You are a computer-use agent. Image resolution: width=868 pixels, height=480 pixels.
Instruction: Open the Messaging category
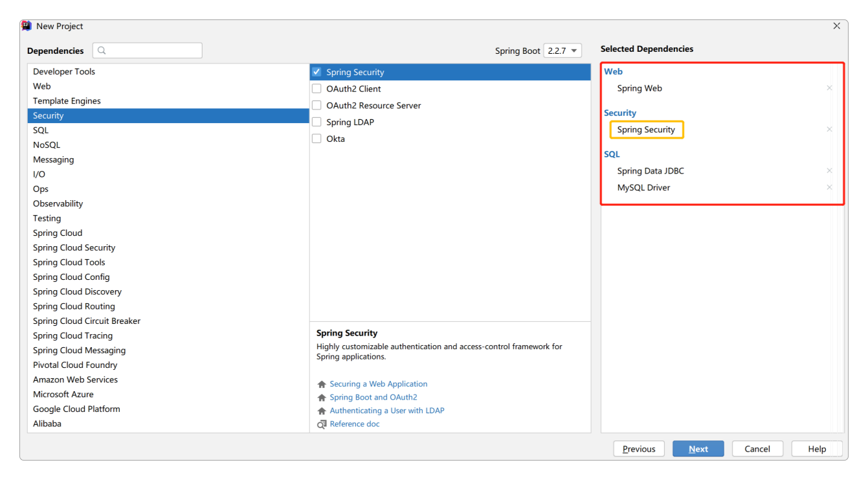pyautogui.click(x=168, y=159)
